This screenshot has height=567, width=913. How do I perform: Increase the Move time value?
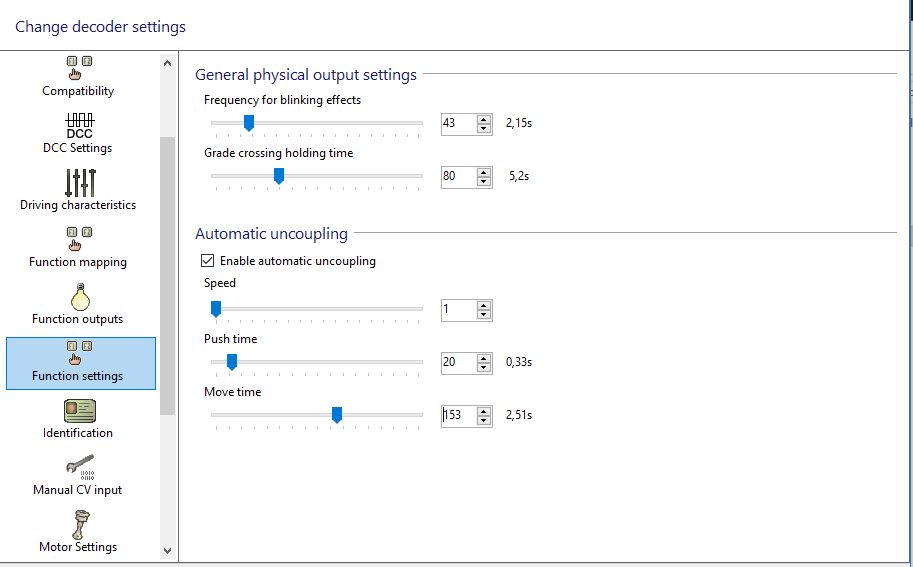pyautogui.click(x=484, y=411)
